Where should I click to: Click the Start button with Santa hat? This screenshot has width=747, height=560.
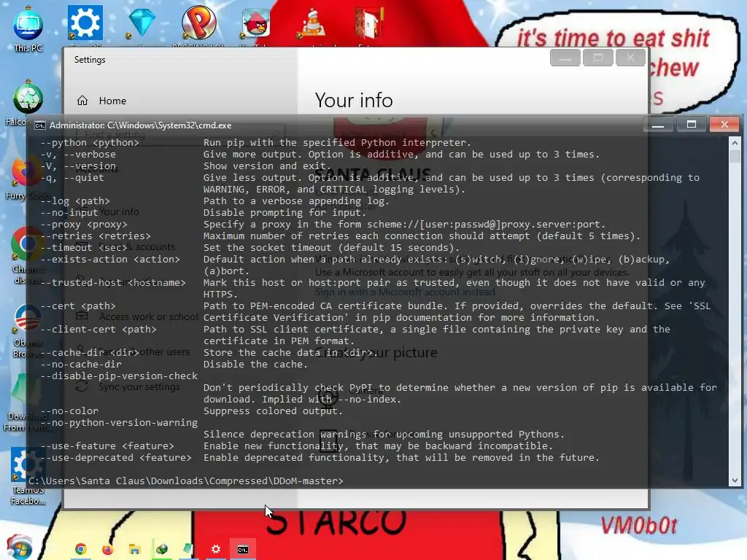click(19, 548)
